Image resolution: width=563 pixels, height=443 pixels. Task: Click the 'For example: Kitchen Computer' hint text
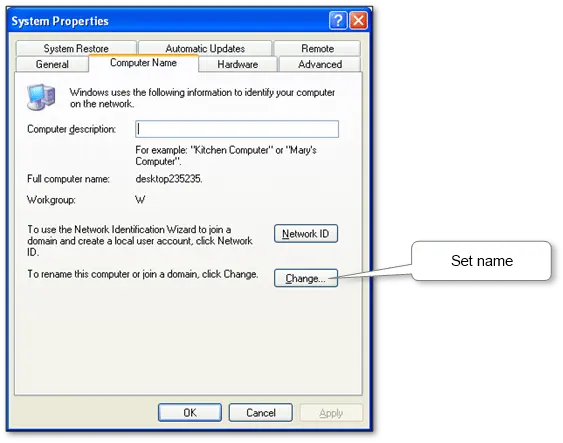coord(226,155)
